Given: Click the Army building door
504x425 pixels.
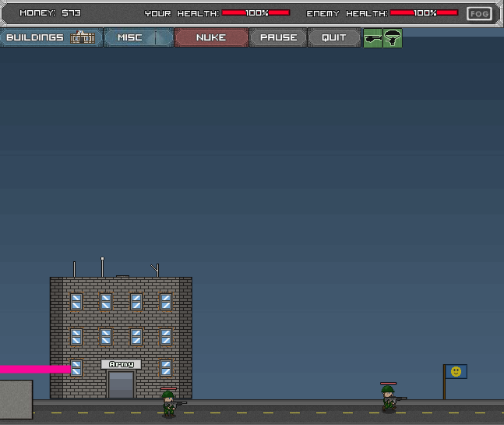Looking at the screenshot, I should [121, 384].
